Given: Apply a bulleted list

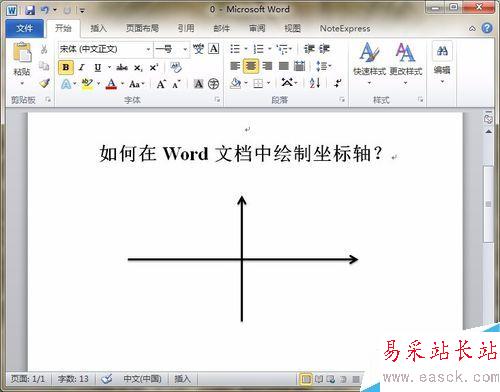Looking at the screenshot, I should pos(235,49).
